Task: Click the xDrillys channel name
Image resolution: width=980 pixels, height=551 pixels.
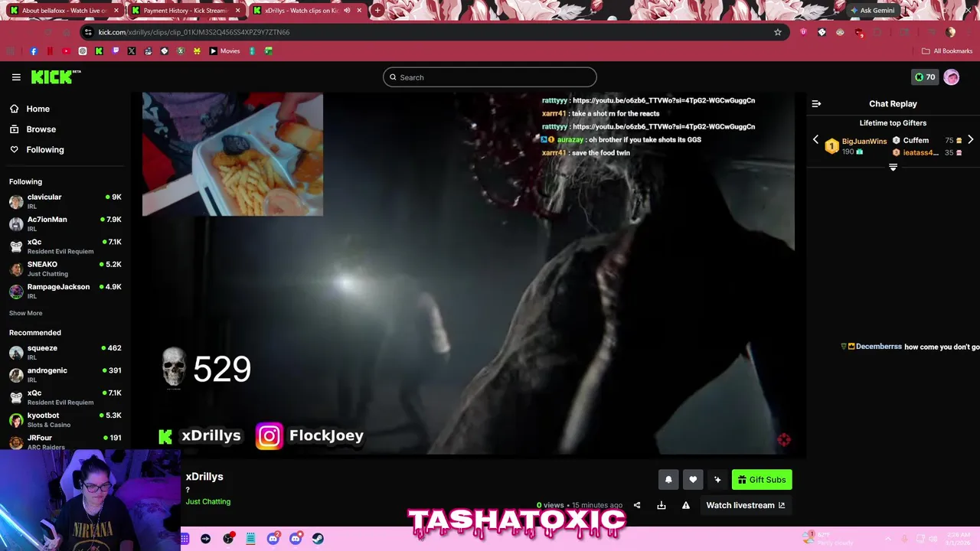Action: pyautogui.click(x=204, y=477)
